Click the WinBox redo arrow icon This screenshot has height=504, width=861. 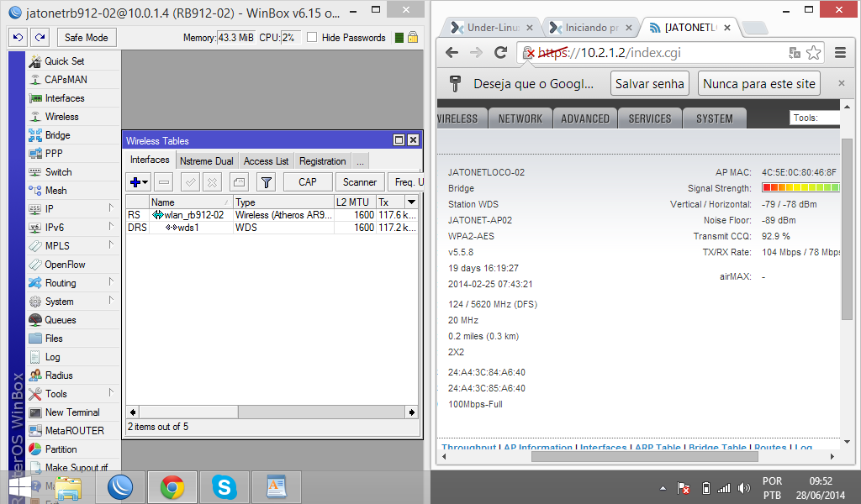pyautogui.click(x=40, y=37)
